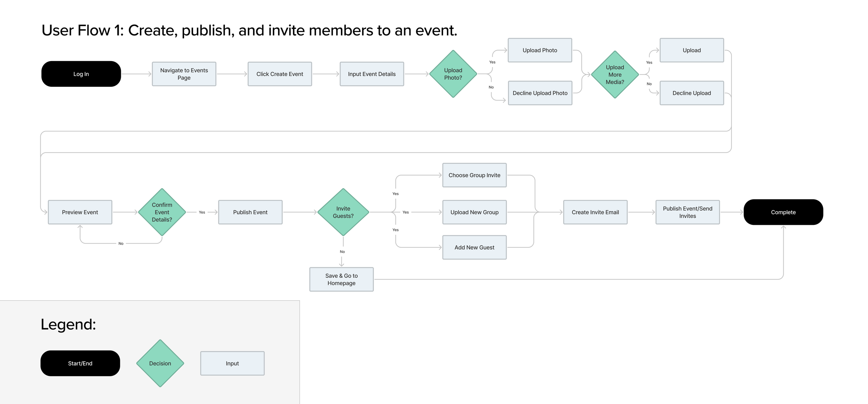Screen dimensions: 868x404
Task: Select the Decline Upload Photo box
Action: [x=540, y=93]
